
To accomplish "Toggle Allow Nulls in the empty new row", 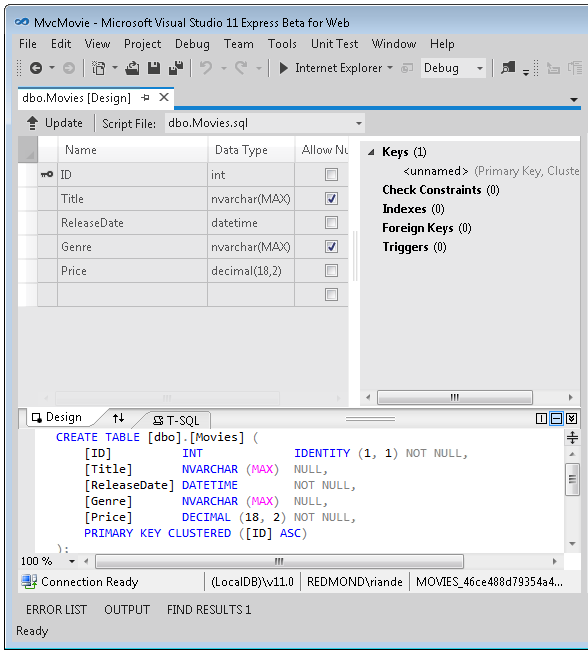I will pyautogui.click(x=331, y=295).
